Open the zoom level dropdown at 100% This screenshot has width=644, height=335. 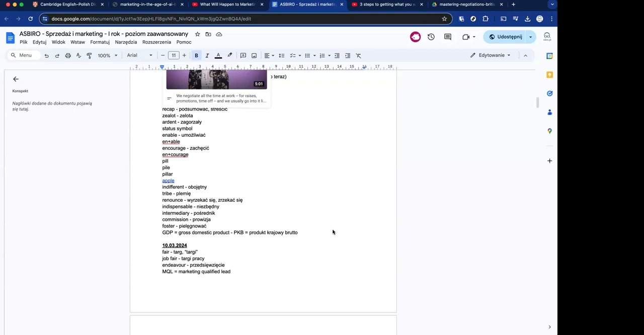(x=107, y=55)
